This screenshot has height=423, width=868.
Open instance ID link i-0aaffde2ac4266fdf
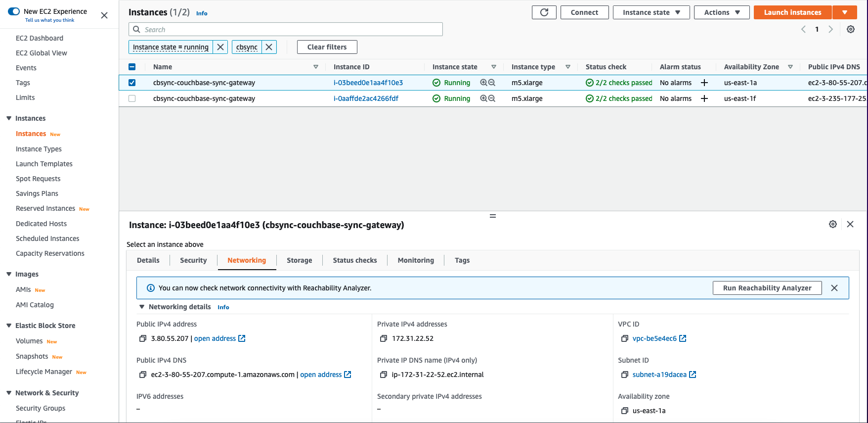click(x=366, y=98)
